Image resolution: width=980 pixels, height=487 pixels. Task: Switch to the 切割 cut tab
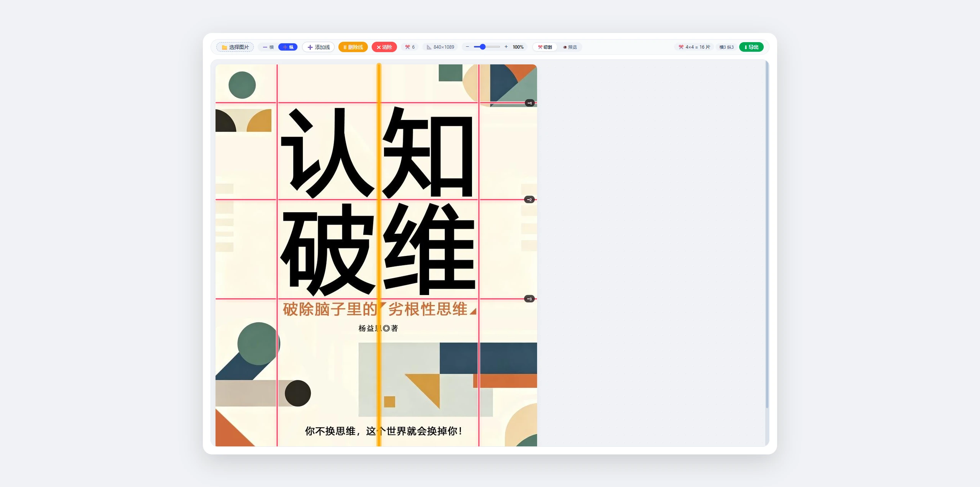545,47
